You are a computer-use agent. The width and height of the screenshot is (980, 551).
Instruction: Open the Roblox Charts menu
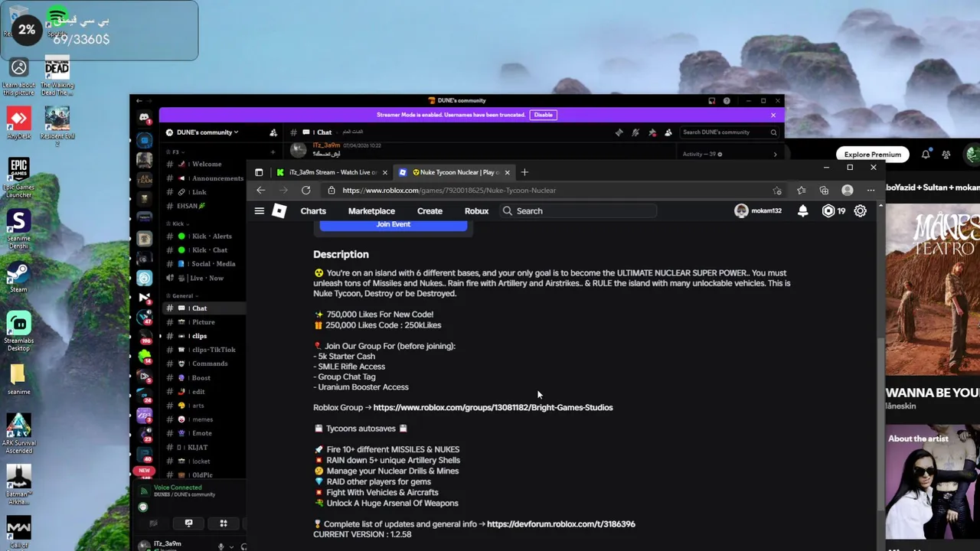(x=313, y=211)
